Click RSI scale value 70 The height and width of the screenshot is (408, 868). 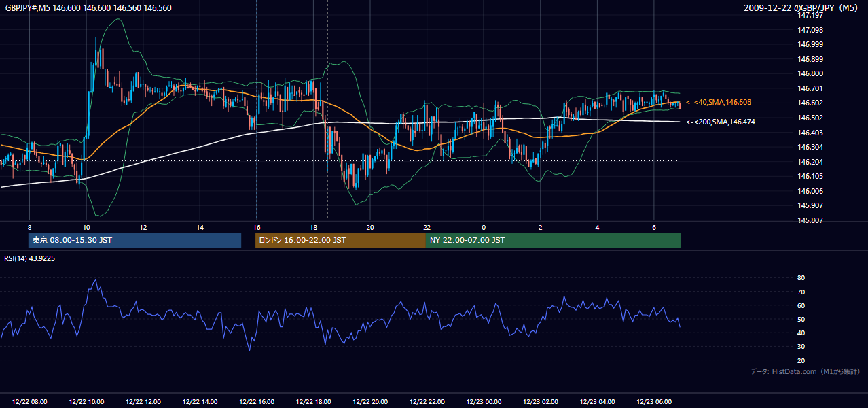coord(801,292)
